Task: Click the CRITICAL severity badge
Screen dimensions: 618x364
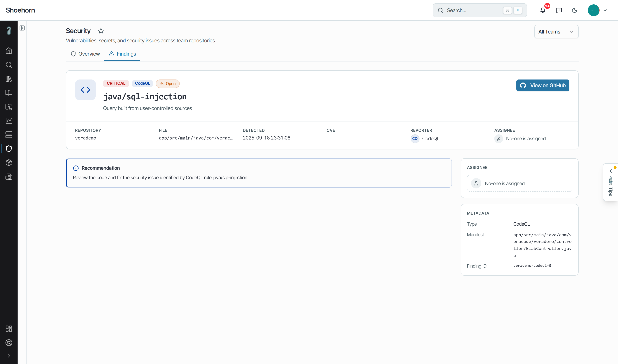Action: click(116, 83)
